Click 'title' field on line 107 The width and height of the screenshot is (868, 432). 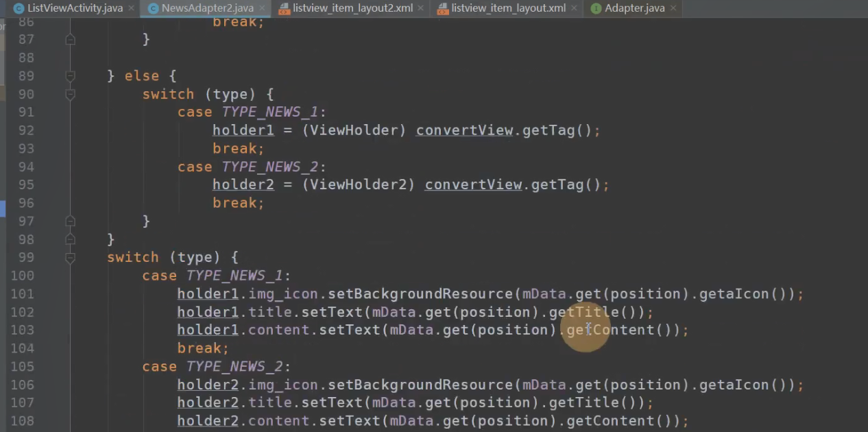click(270, 403)
